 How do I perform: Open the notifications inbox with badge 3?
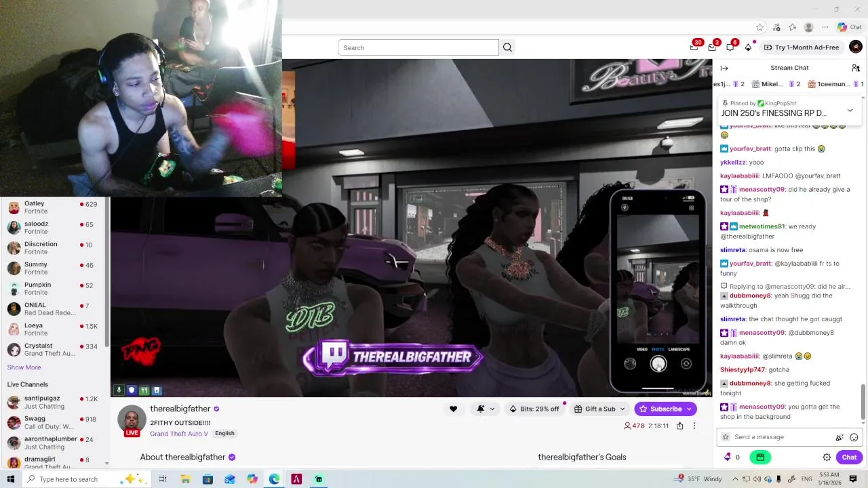[x=712, y=47]
